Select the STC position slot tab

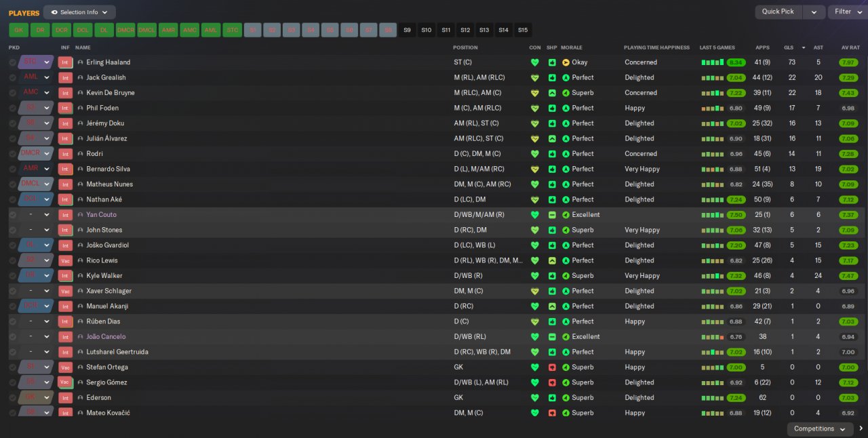pyautogui.click(x=233, y=30)
